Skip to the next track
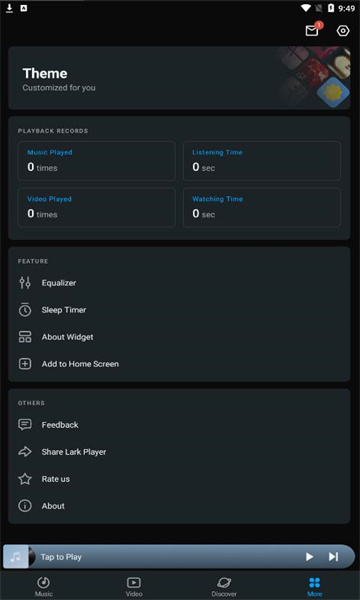Screen dimensions: 360x600 click(x=333, y=557)
